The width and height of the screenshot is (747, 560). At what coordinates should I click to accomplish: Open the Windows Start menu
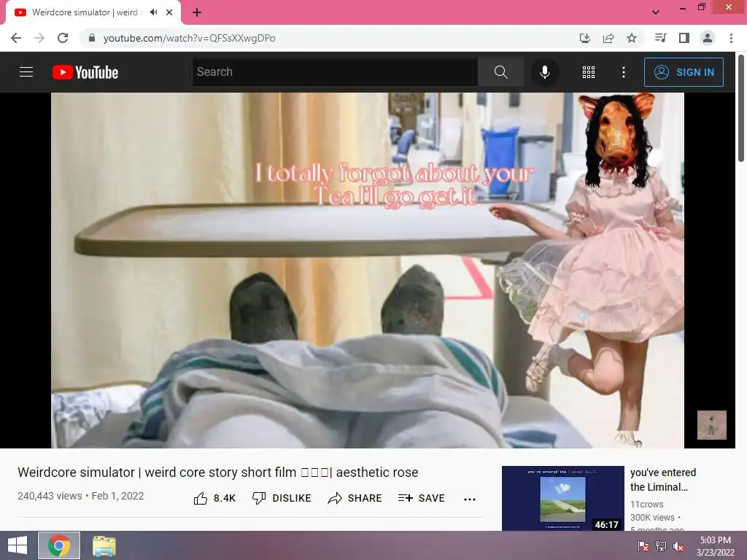(x=18, y=545)
